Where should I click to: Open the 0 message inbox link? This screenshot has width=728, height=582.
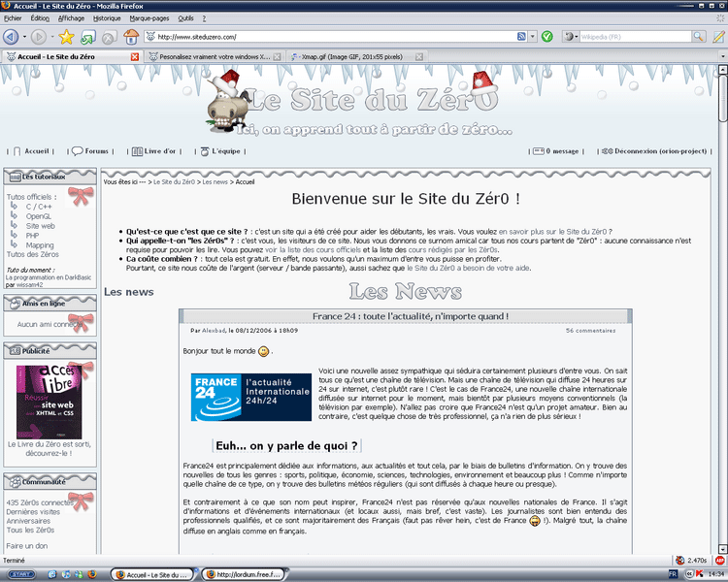click(x=562, y=151)
